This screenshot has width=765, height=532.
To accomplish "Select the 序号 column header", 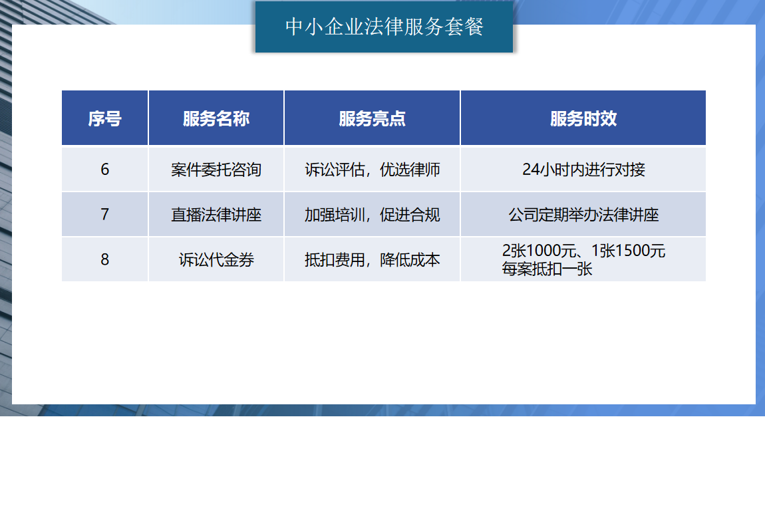I will pos(104,118).
